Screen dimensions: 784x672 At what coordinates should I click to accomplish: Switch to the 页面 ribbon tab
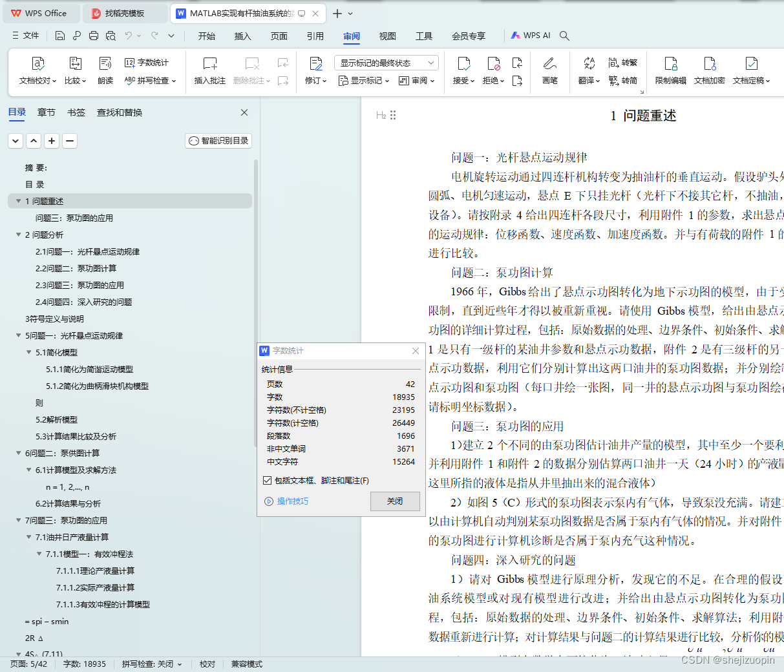279,36
